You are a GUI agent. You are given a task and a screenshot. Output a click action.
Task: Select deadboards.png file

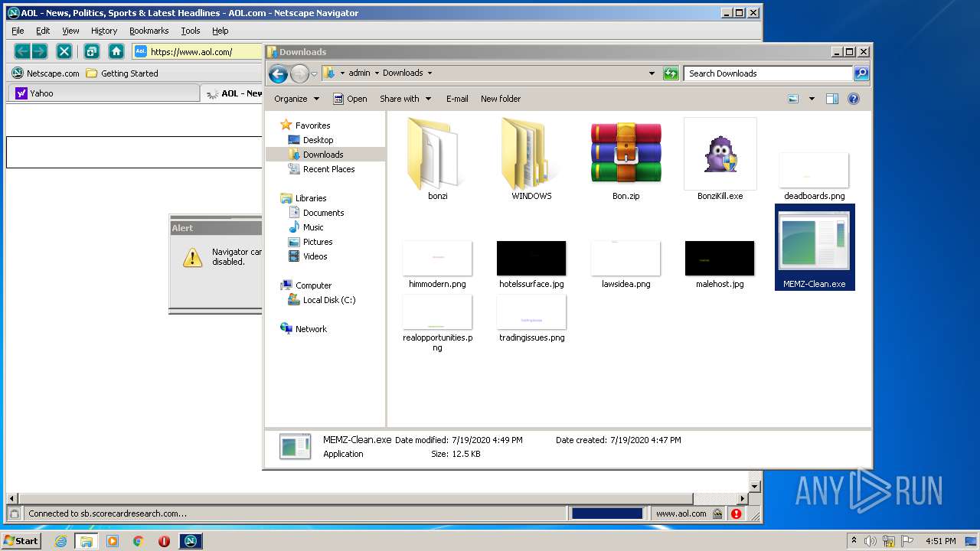click(x=815, y=176)
